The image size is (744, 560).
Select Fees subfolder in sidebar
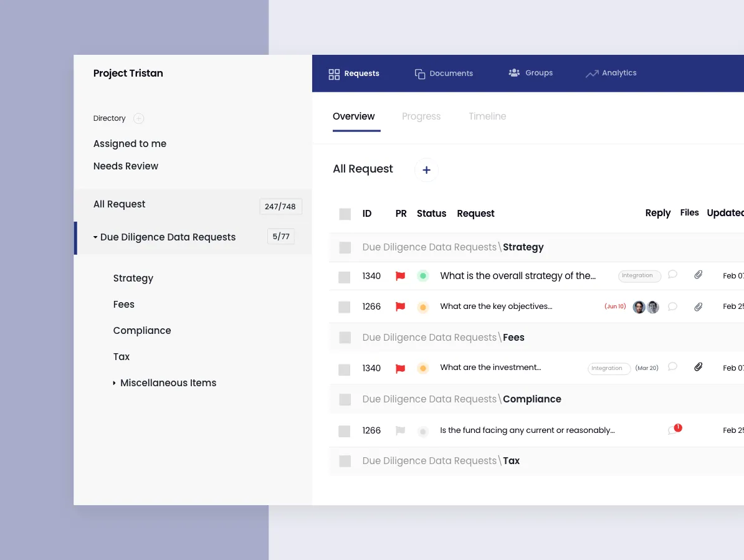123,305
